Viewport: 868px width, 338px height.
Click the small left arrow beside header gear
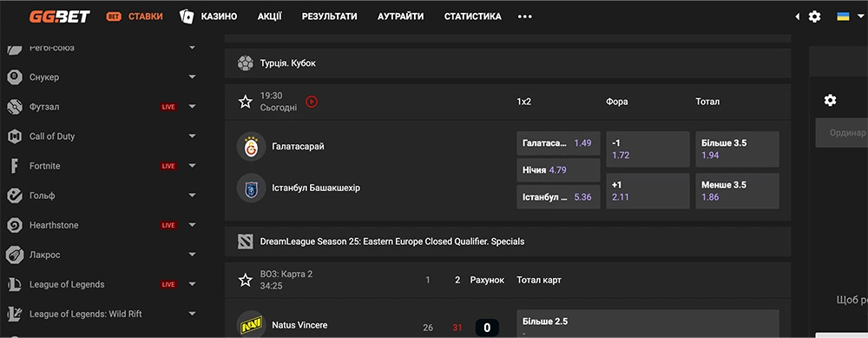click(797, 17)
